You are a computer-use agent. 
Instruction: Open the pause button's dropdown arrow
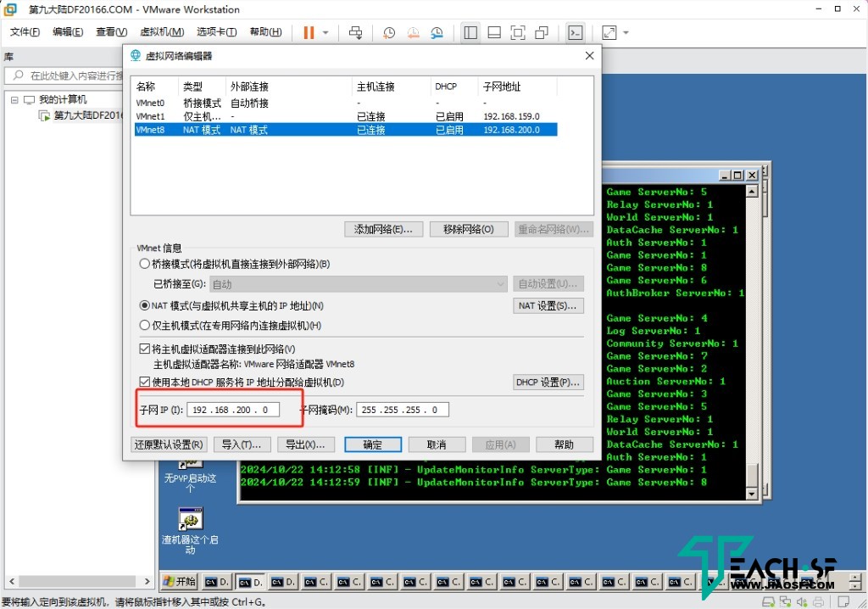pos(325,33)
